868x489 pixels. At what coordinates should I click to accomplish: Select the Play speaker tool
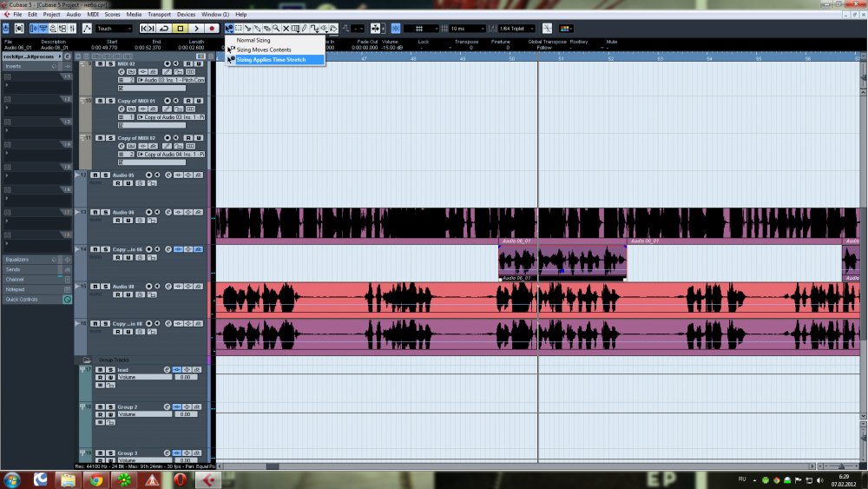[x=324, y=29]
